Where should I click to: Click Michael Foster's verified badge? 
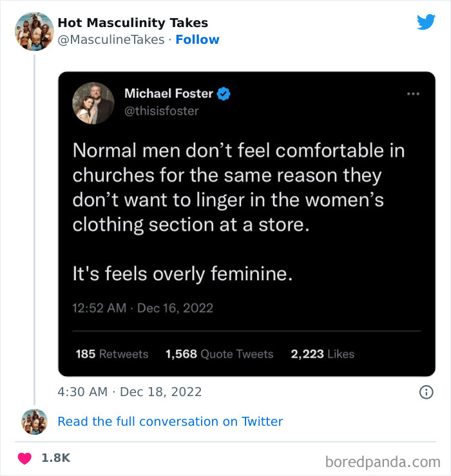click(x=224, y=93)
